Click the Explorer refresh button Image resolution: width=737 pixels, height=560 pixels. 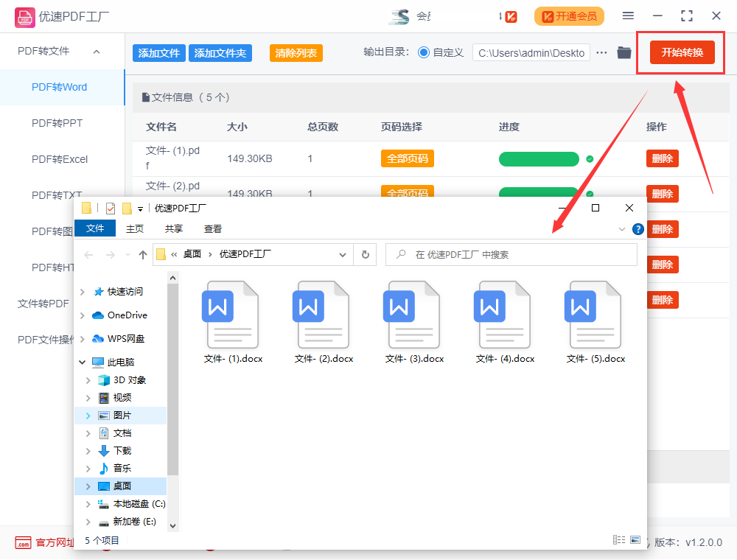pos(366,255)
